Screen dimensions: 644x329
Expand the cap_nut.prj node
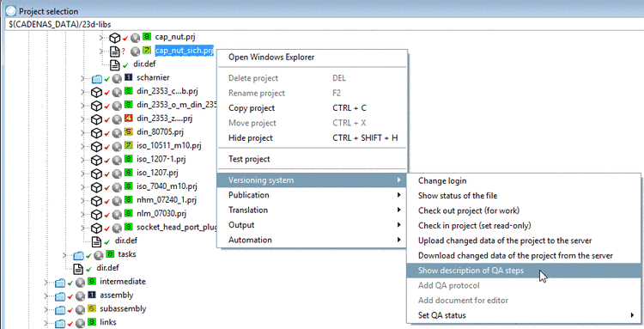(101, 38)
